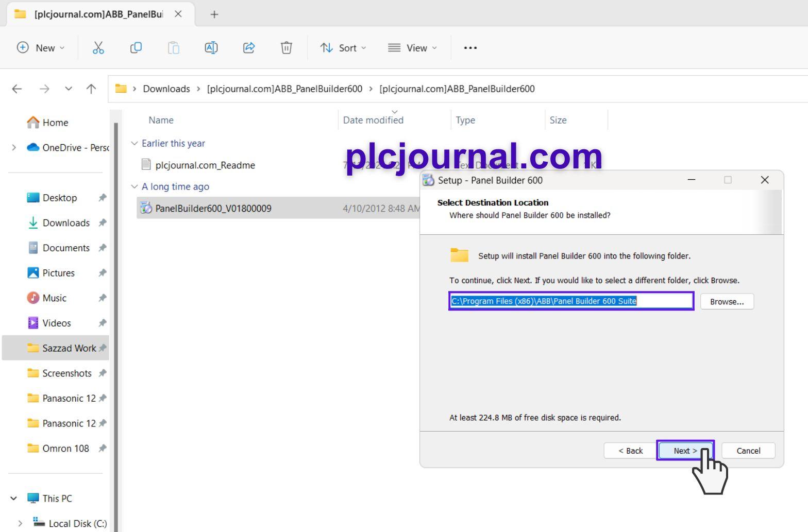Click the Copy icon in toolbar
This screenshot has height=532, width=808.
tap(136, 48)
